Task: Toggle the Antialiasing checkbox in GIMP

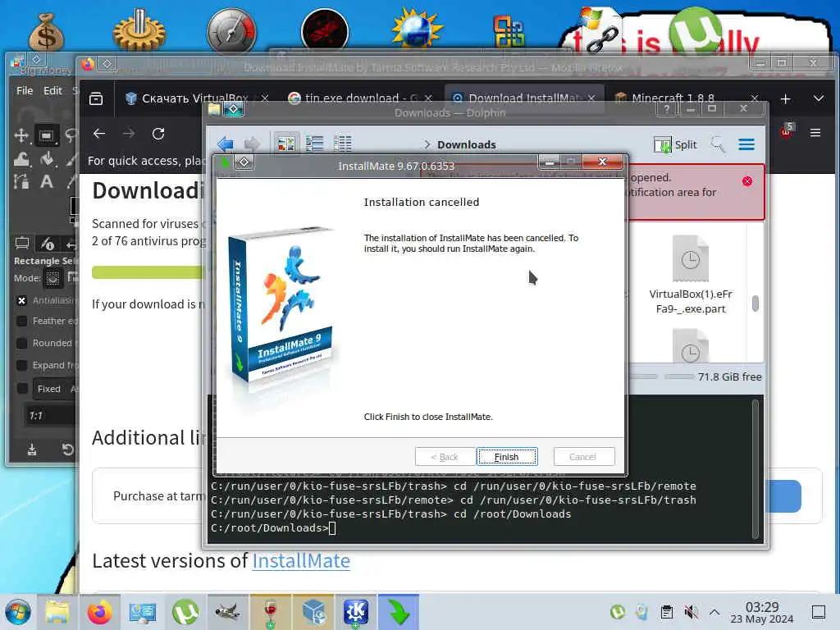Action: pyautogui.click(x=21, y=300)
